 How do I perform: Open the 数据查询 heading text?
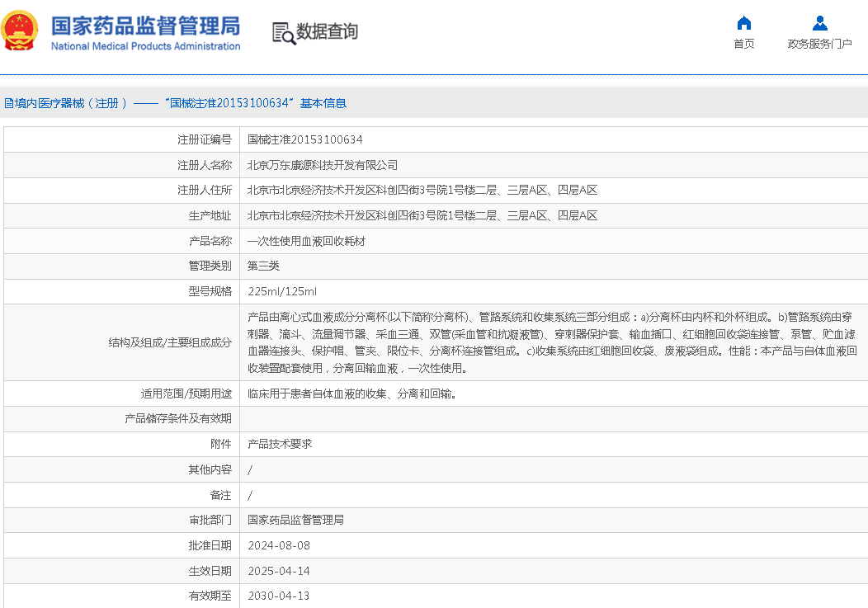tap(328, 31)
